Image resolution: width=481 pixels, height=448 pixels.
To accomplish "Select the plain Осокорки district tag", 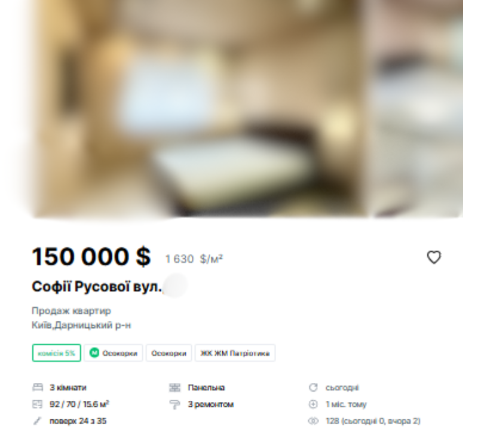I will [x=168, y=353].
